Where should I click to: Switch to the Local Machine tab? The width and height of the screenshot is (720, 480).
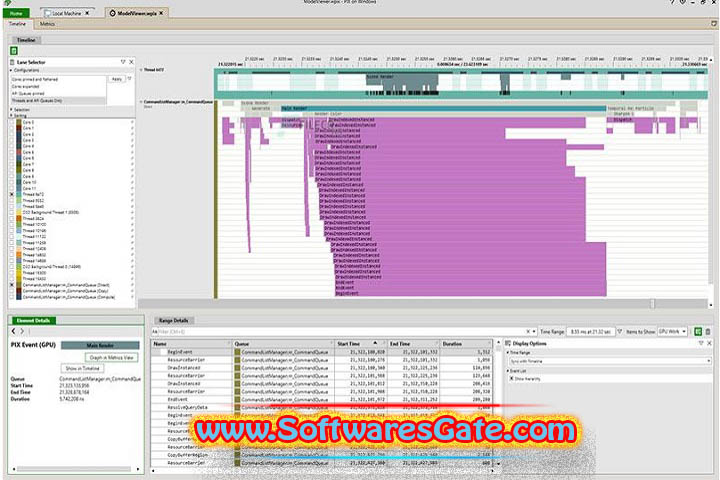pos(66,13)
